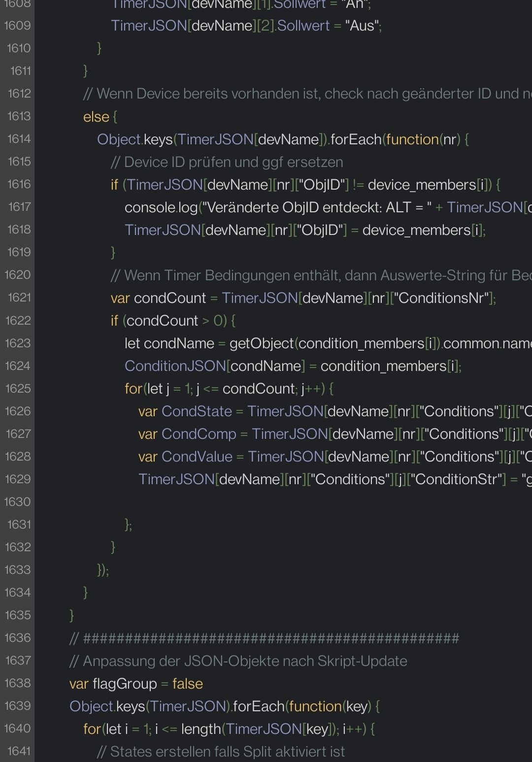Screen dimensions: 532x762
Task: Click the 'false' literal on line 1638
Action: tap(188, 684)
